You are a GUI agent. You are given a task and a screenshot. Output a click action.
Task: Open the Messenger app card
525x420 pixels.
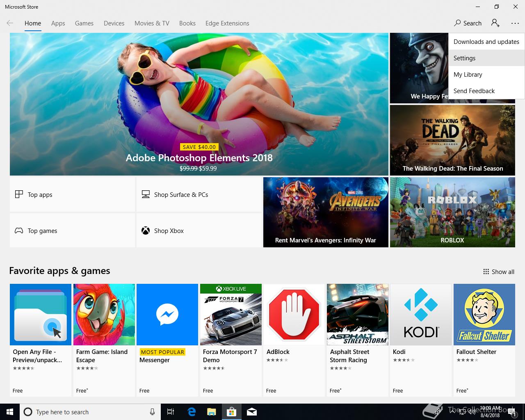pyautogui.click(x=167, y=340)
